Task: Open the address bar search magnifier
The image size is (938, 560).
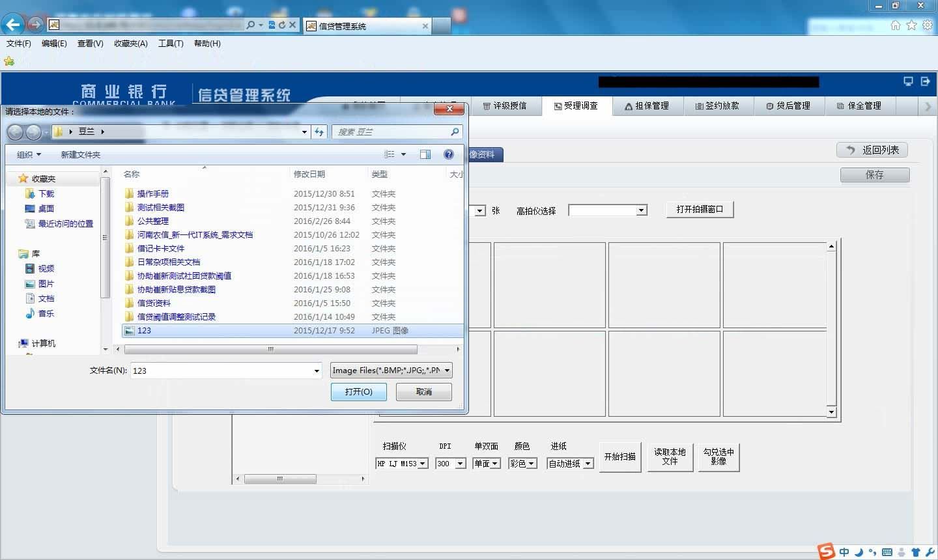Action: click(x=251, y=25)
